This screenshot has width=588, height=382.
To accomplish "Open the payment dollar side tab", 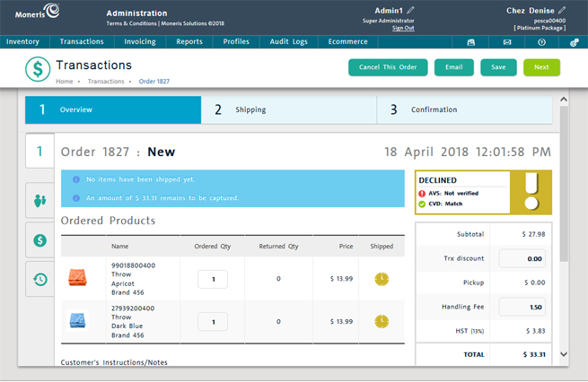I will pos(39,240).
